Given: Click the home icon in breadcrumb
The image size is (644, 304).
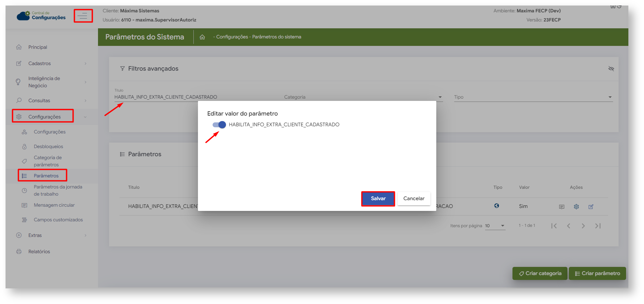Looking at the screenshot, I should tap(202, 37).
